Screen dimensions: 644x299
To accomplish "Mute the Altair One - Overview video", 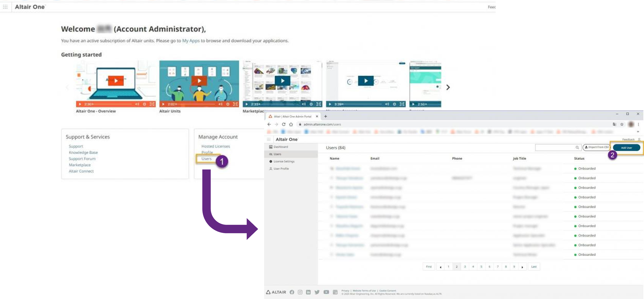I will [x=137, y=104].
